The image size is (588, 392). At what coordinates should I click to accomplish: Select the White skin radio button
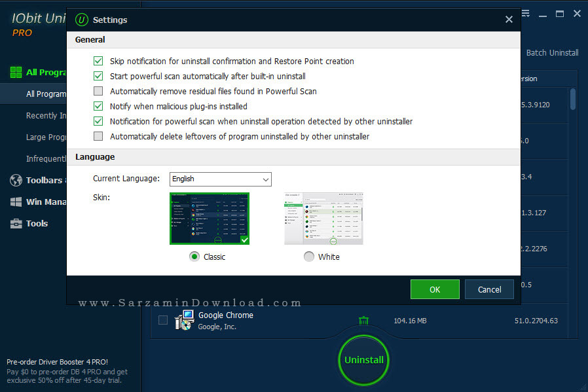(x=309, y=257)
